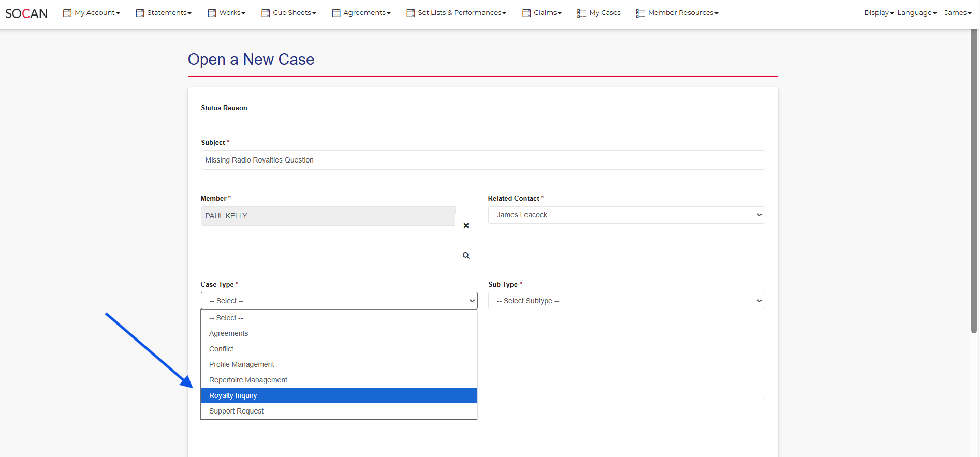Open the Agreements navigation menu
This screenshot has height=457, width=980.
pos(361,13)
